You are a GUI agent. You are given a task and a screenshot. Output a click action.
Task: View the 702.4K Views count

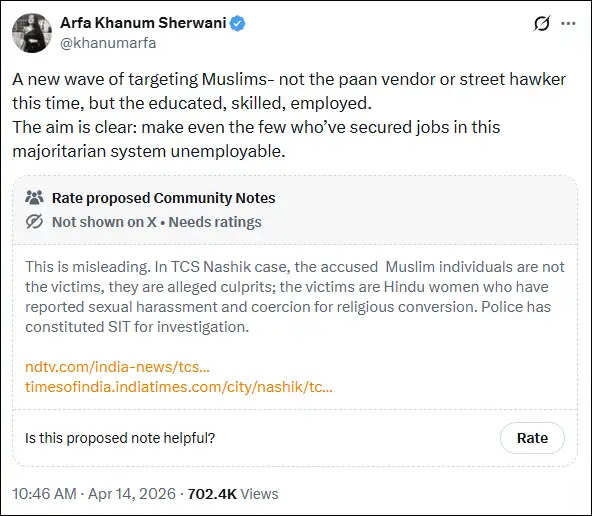(x=233, y=494)
